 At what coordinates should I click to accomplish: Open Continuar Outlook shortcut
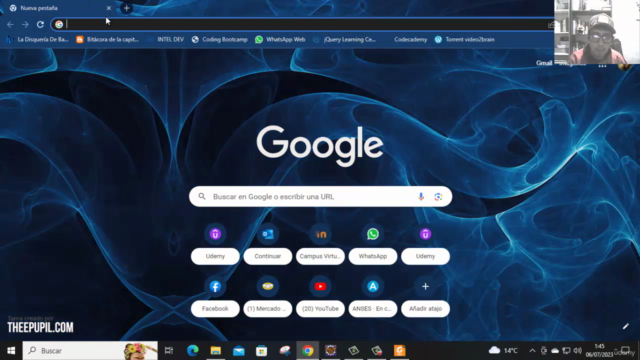[268, 234]
